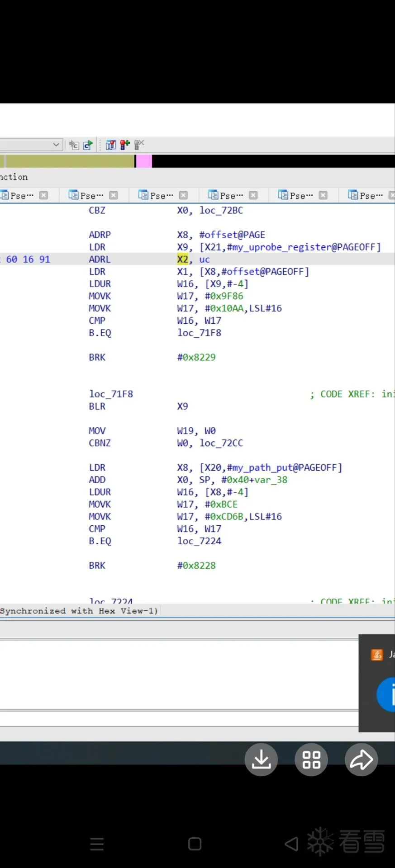
Task: Click the black segment of navigation band
Action: pos(273,161)
